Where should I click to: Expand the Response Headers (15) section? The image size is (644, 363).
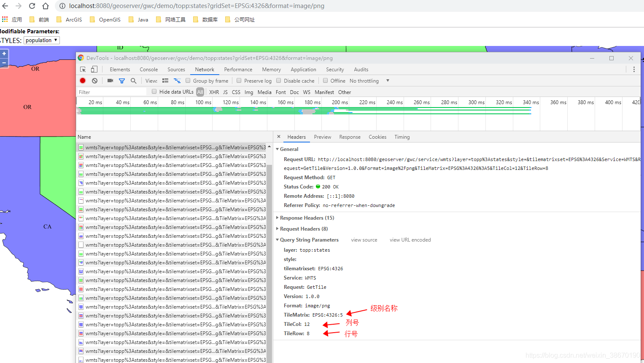(307, 218)
